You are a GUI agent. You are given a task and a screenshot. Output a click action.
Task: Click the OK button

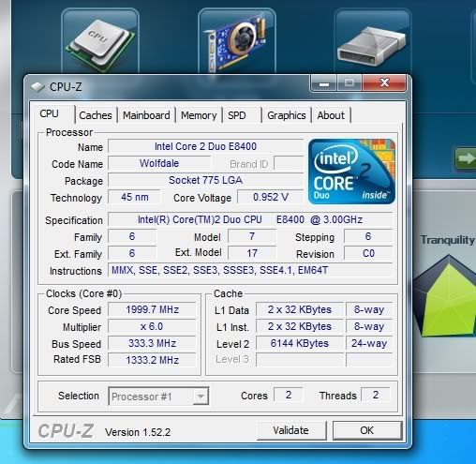tap(367, 430)
